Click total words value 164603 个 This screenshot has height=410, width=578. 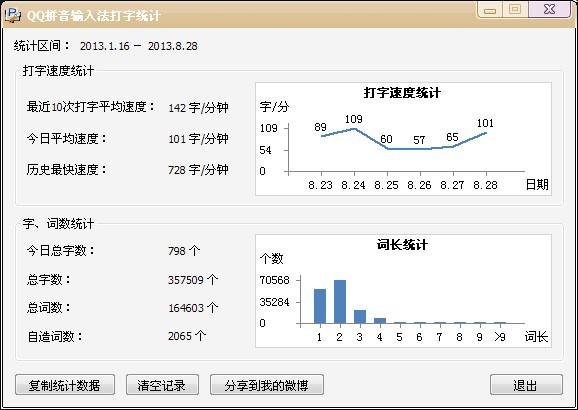point(193,308)
